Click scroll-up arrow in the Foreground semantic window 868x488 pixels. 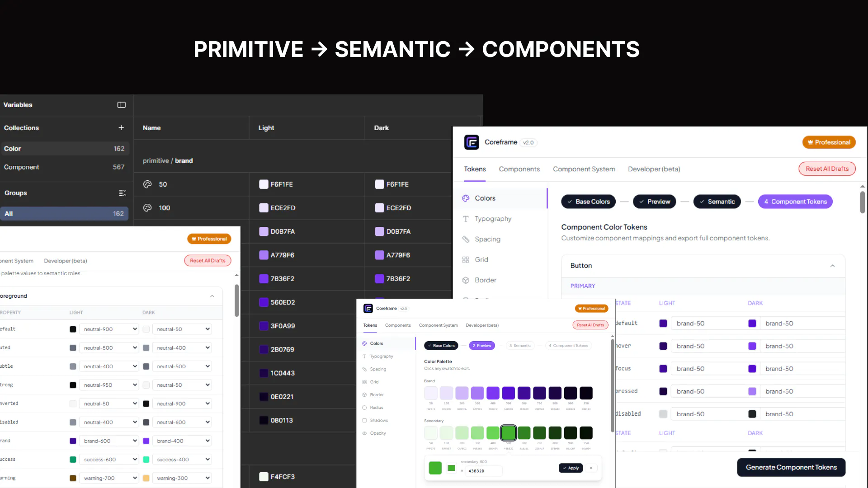click(236, 275)
